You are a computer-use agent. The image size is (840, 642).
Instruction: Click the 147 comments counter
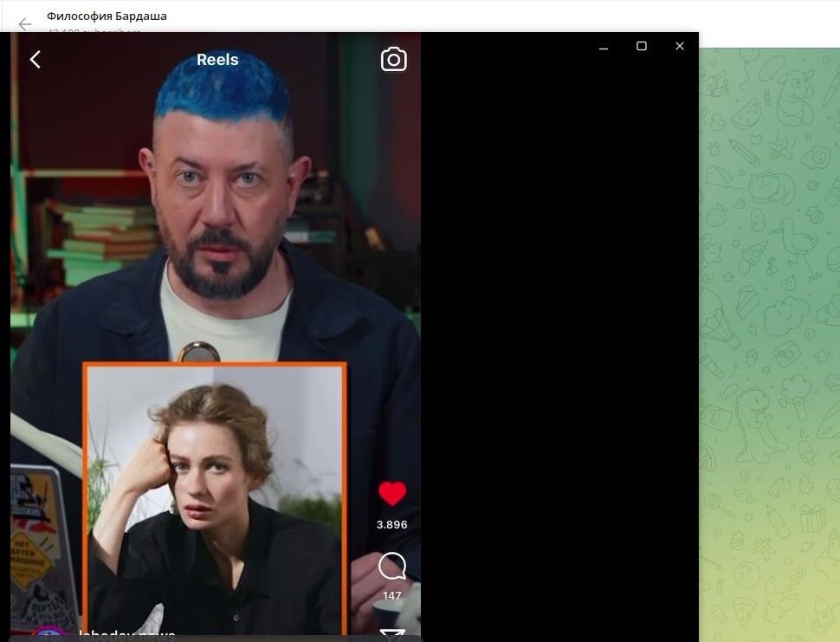pyautogui.click(x=392, y=596)
